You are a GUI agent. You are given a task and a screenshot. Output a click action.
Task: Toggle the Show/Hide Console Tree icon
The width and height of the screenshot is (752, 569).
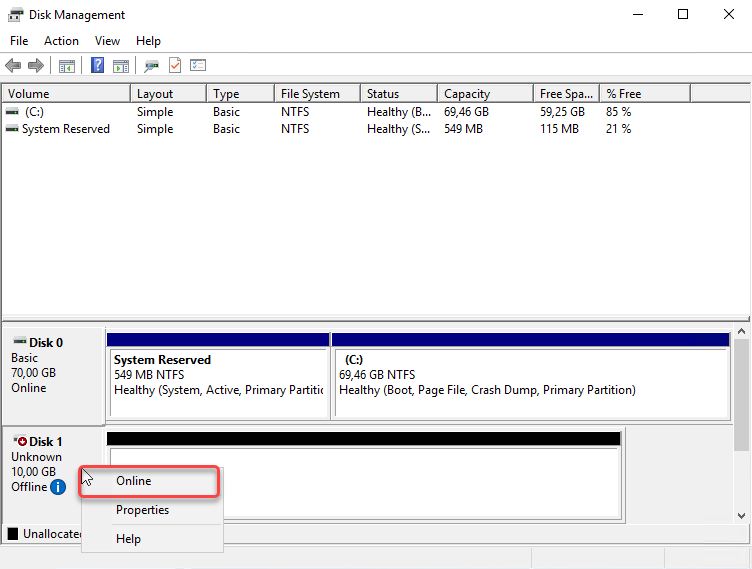(67, 66)
